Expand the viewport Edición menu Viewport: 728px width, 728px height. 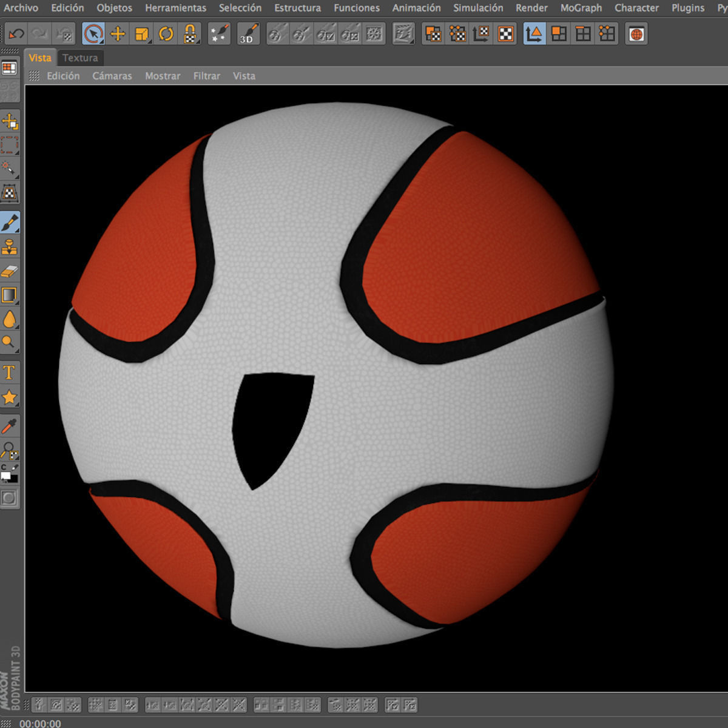coord(63,76)
